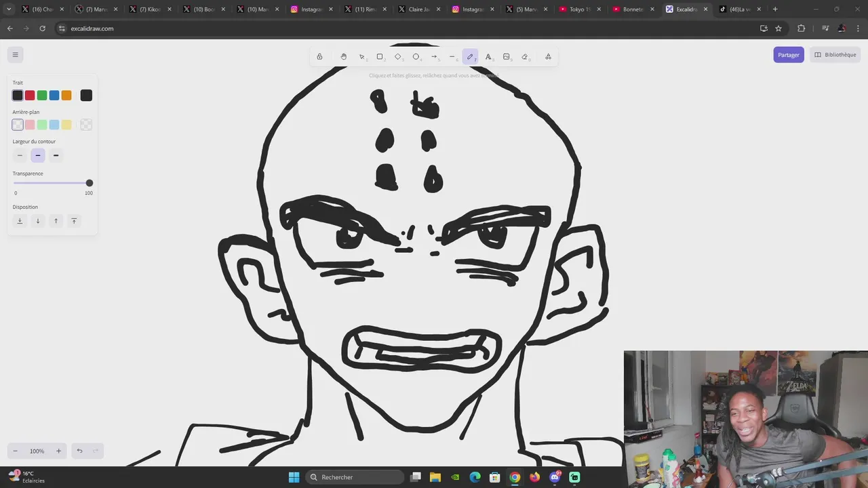The image size is (868, 488).
Task: Select the Insert image tool
Action: 507,56
